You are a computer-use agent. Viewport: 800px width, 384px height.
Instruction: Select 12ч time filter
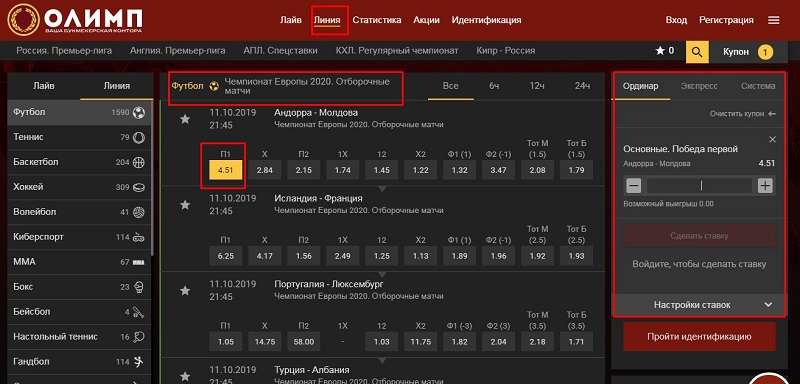(537, 86)
